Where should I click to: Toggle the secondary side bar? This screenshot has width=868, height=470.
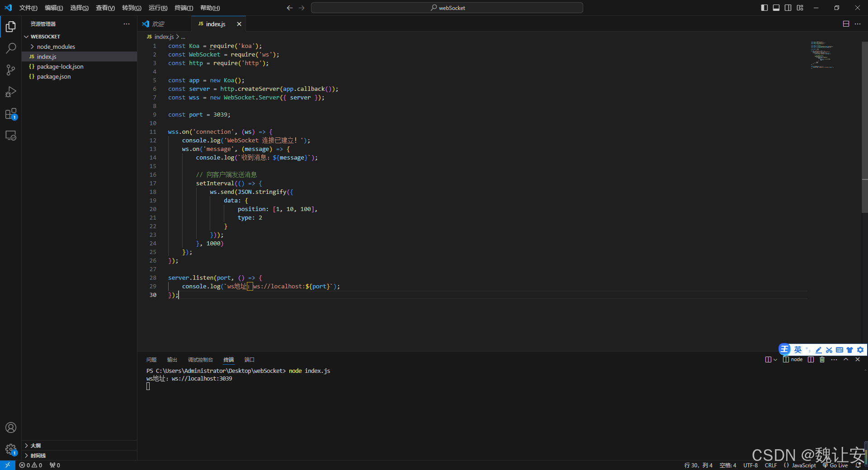(x=788, y=8)
